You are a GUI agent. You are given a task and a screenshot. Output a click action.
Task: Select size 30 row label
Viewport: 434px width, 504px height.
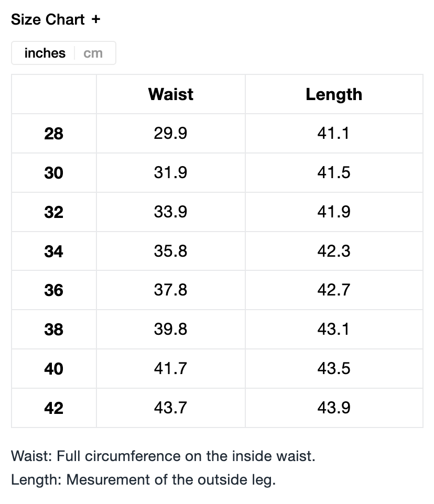[x=53, y=173]
